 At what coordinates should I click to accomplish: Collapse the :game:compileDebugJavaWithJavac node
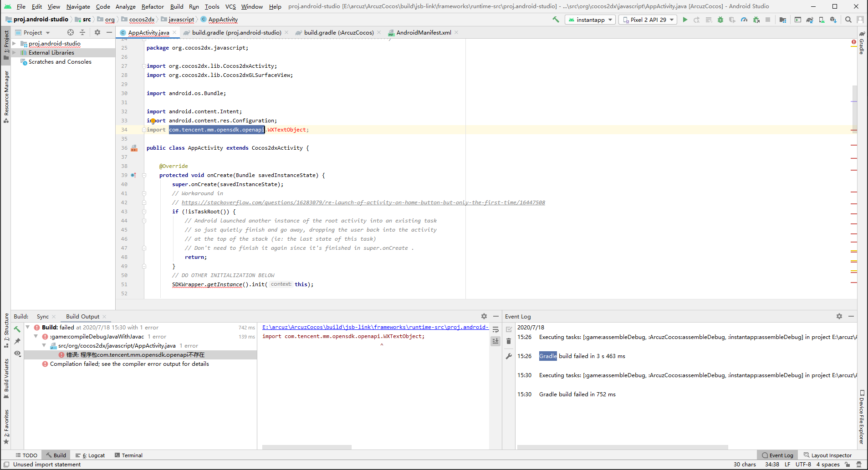(36, 336)
